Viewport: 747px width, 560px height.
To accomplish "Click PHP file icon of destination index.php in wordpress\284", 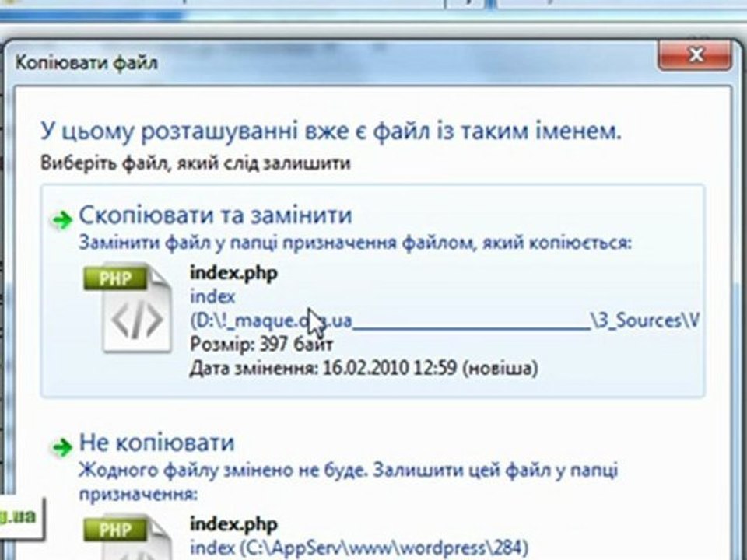I will point(128,537).
